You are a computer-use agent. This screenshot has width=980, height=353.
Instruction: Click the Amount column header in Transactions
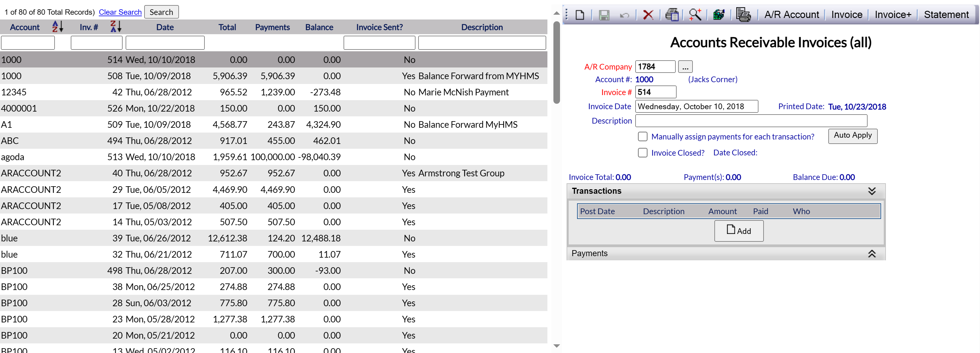(722, 211)
